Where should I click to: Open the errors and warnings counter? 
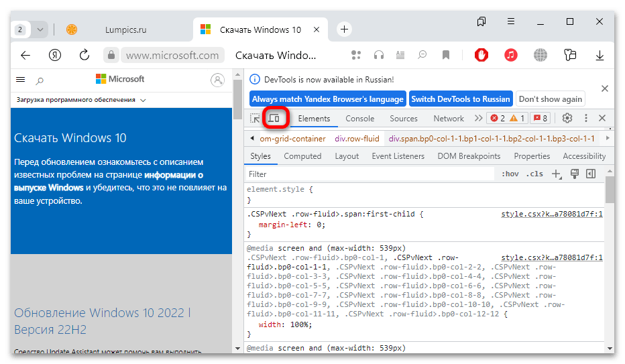click(x=507, y=118)
